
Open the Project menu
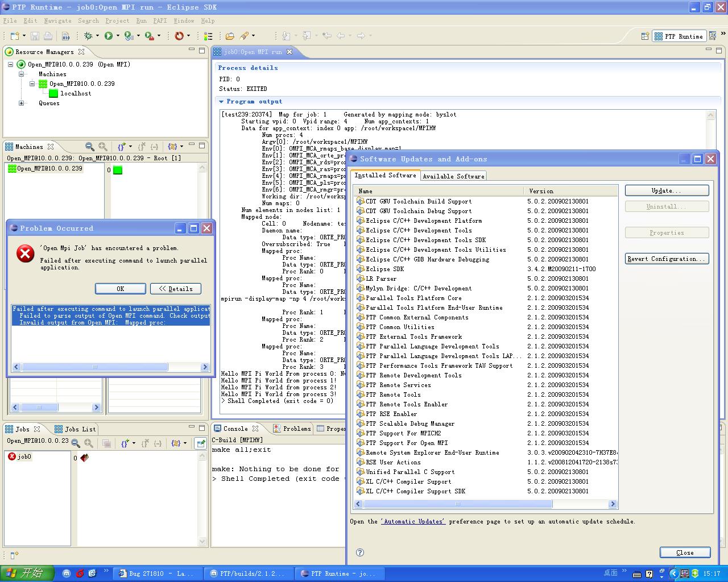[117, 20]
